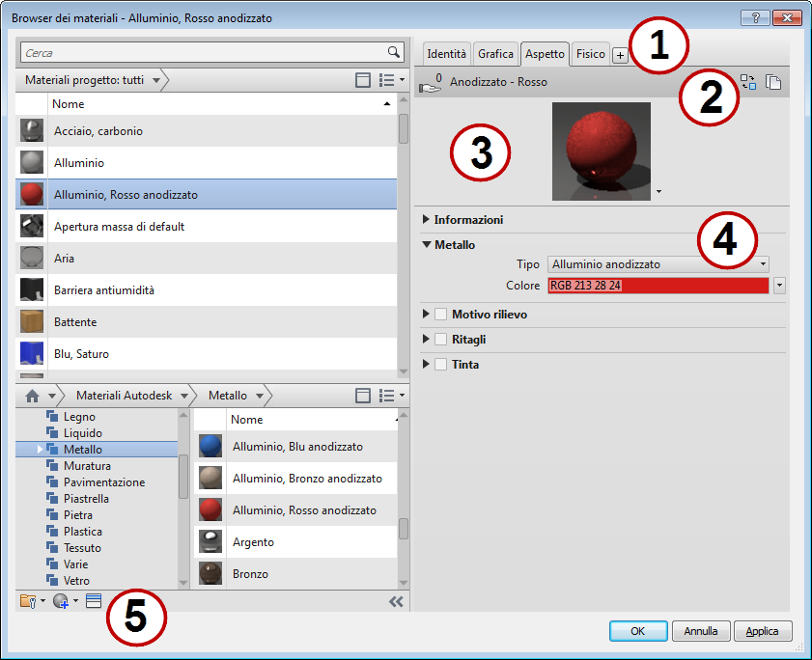Screen dimensions: 812x660
Task: Select the Bronzo library material
Action: click(x=295, y=573)
